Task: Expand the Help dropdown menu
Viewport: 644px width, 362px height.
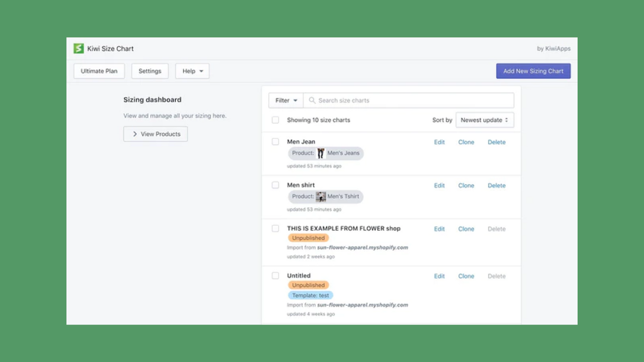Action: point(192,71)
